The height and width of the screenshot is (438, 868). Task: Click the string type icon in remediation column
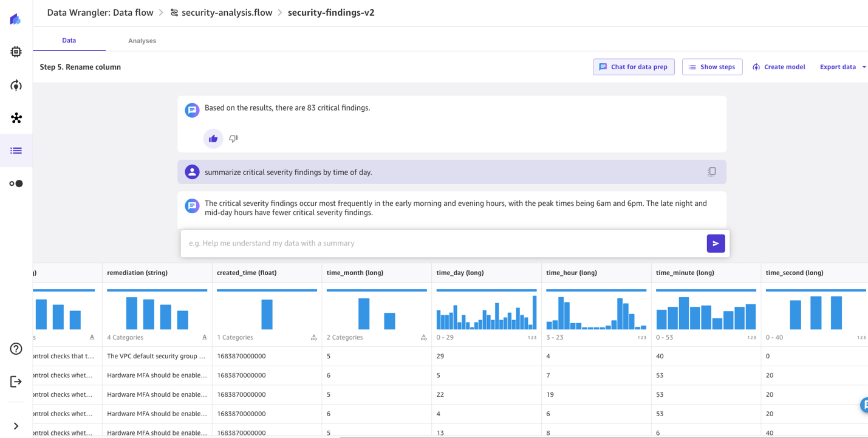(204, 337)
